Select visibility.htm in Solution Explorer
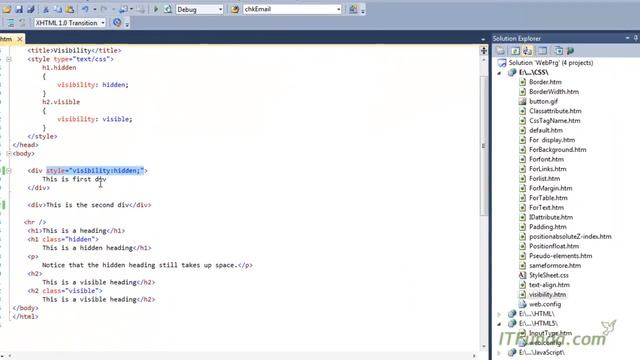The image size is (640, 360). [x=547, y=295]
